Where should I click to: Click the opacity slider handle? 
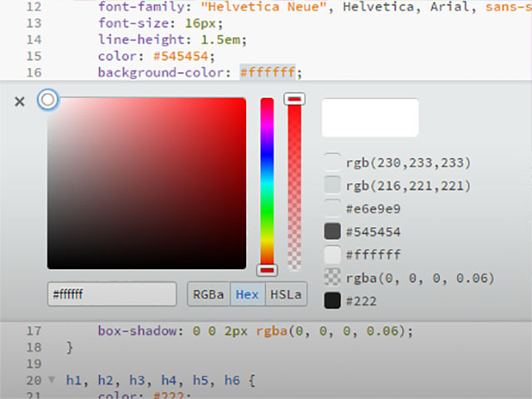pos(294,99)
